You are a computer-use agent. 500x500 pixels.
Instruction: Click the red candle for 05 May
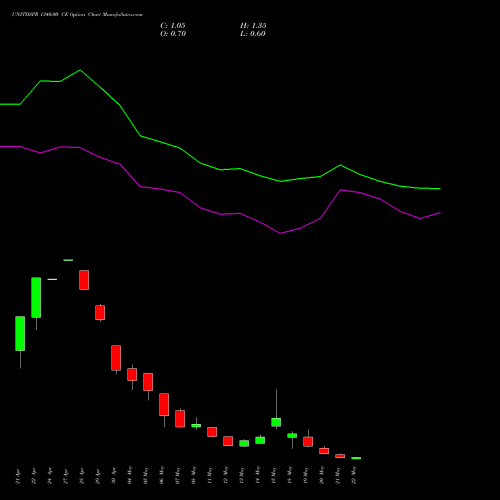(148, 382)
